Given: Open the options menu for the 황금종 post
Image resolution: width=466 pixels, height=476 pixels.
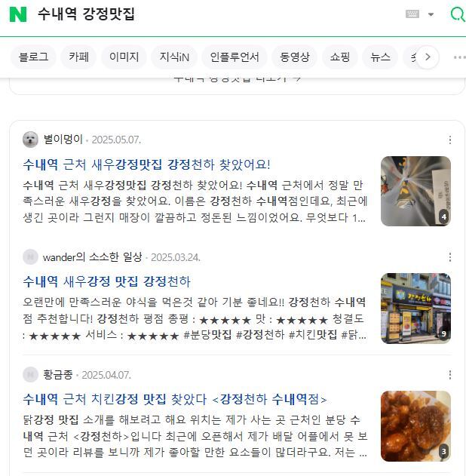Looking at the screenshot, I should point(450,375).
